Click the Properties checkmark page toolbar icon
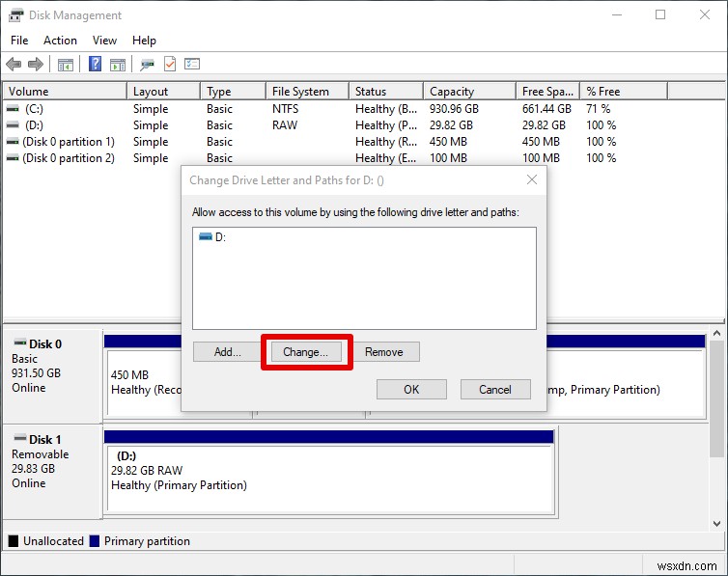The width and height of the screenshot is (728, 576). point(170,64)
